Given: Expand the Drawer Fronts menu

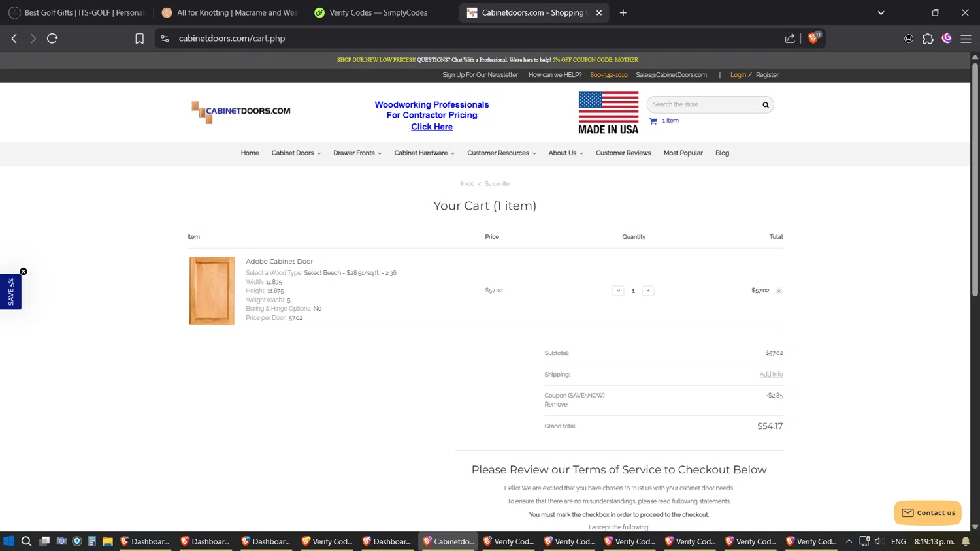Looking at the screenshot, I should 357,153.
